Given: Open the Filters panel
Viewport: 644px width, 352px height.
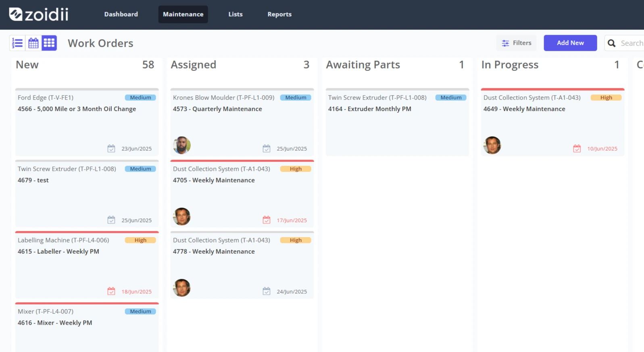Looking at the screenshot, I should click(517, 43).
